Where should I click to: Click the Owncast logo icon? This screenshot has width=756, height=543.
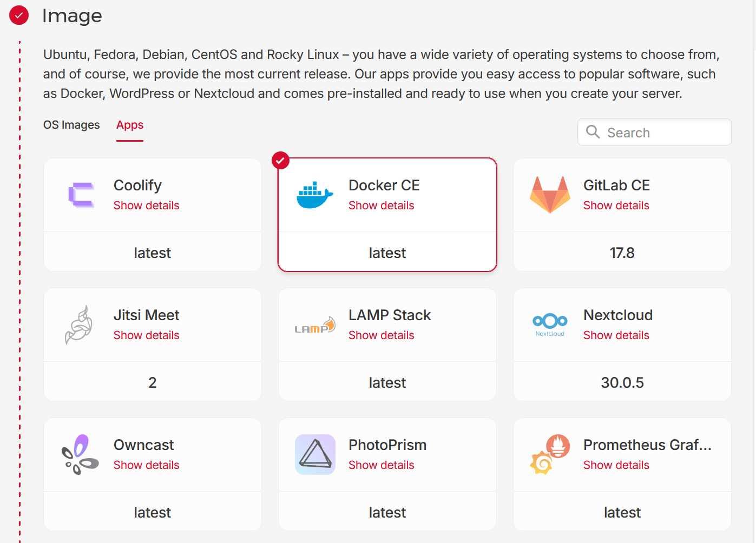pyautogui.click(x=80, y=454)
